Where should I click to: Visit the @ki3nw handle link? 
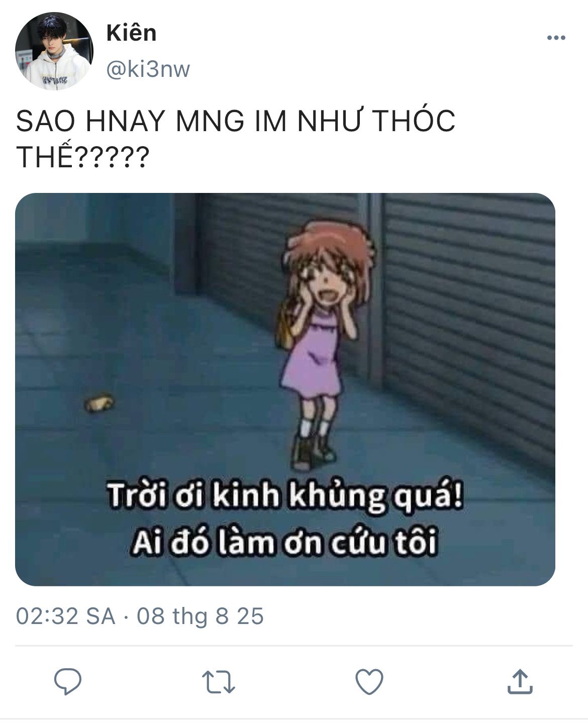pyautogui.click(x=148, y=70)
